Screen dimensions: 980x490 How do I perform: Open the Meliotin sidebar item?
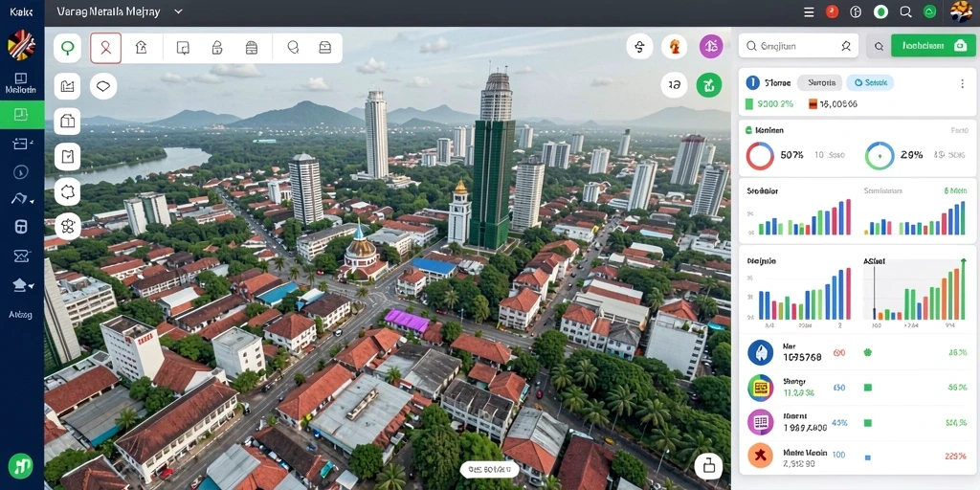[x=21, y=82]
